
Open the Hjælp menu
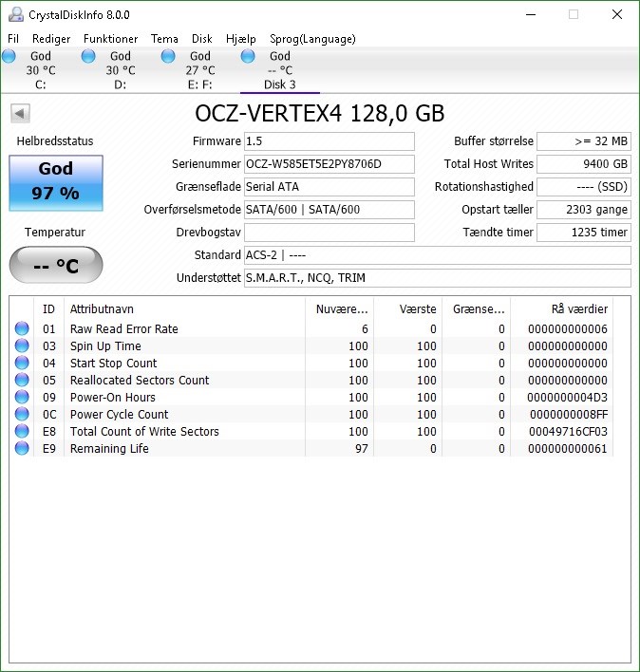pyautogui.click(x=241, y=39)
